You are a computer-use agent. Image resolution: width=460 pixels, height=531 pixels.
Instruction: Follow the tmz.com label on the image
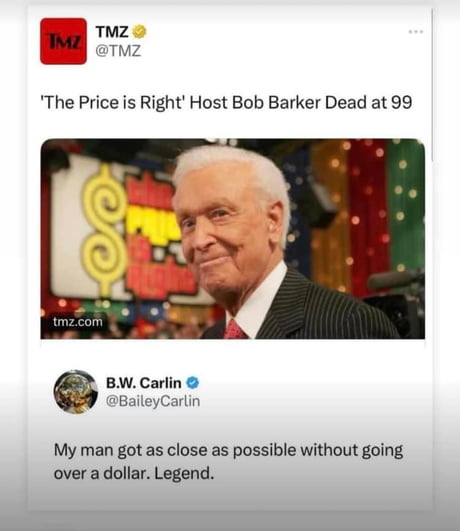(x=78, y=322)
